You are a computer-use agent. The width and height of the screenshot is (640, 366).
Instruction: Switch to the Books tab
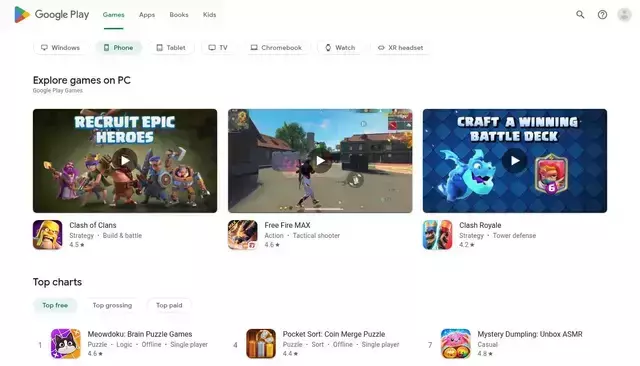[179, 15]
